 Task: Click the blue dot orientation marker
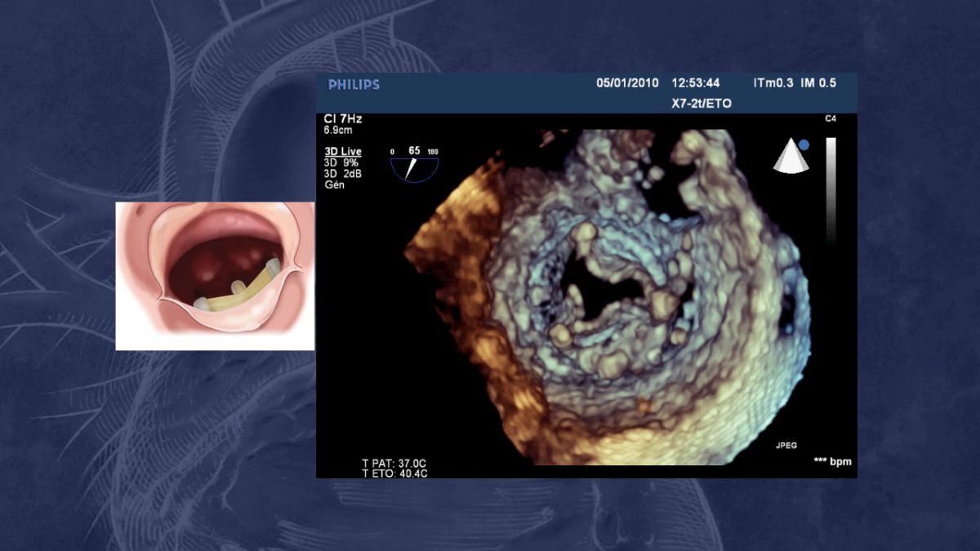804,145
